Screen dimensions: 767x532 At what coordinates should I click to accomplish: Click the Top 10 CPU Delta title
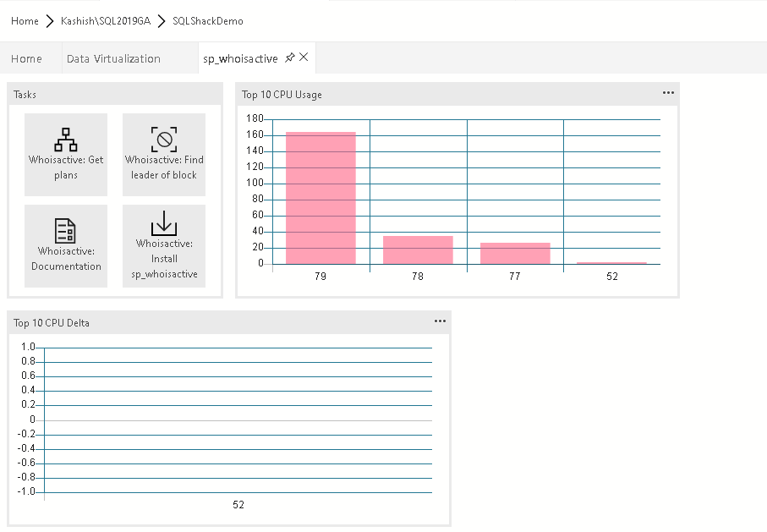[x=52, y=322]
